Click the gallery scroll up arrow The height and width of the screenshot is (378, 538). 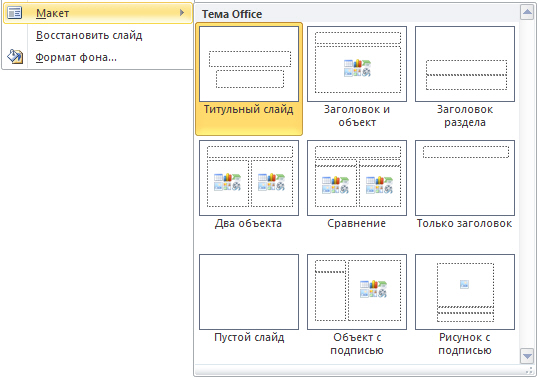pyautogui.click(x=527, y=13)
